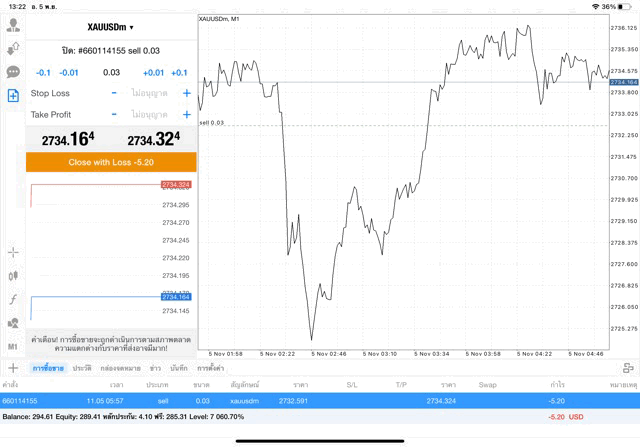
Task: Select the new order document icon
Action: pos(13,96)
